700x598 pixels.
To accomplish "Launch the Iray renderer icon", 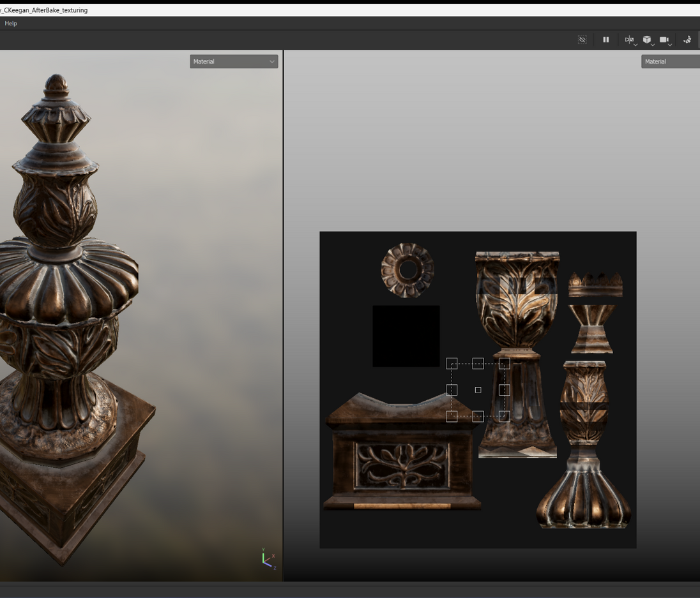I will tap(687, 40).
